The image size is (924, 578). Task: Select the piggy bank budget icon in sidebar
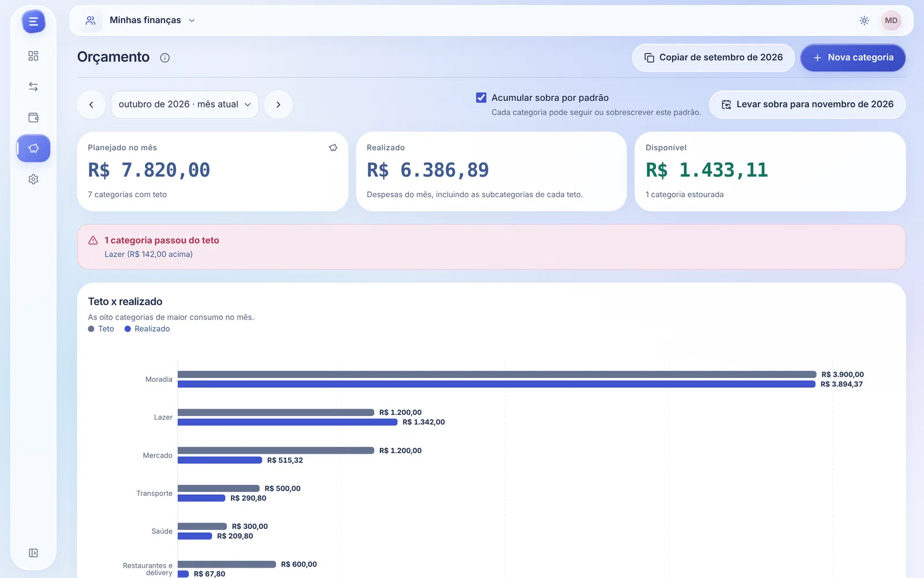33,149
